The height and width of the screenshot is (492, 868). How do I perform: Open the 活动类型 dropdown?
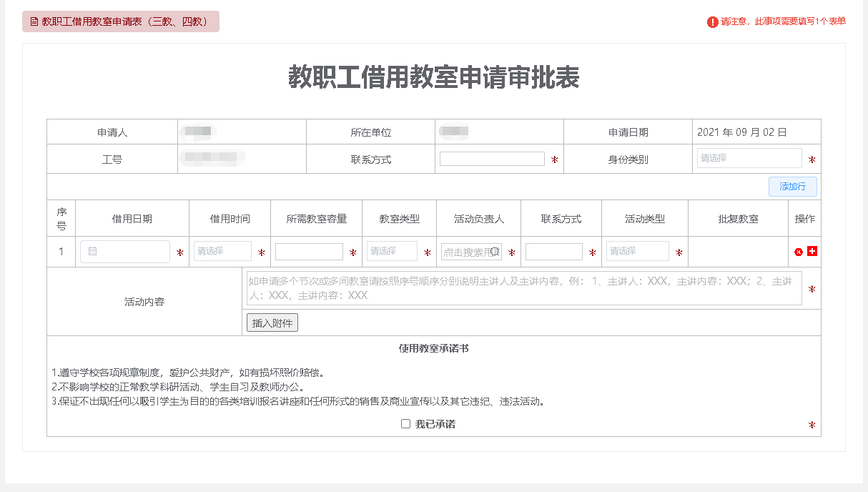tap(637, 251)
